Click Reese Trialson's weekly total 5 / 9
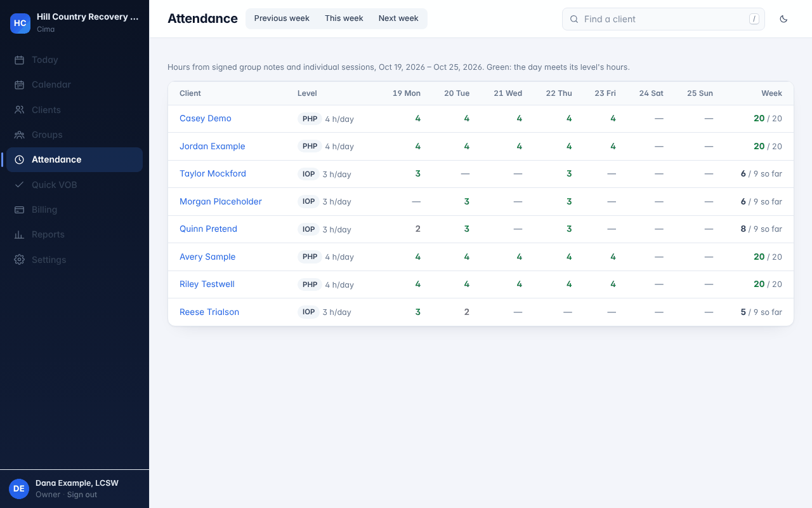 click(761, 312)
